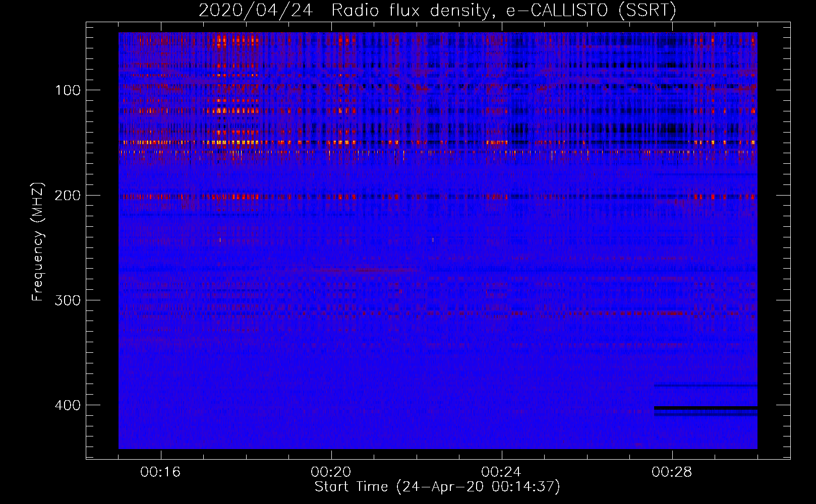The image size is (816, 504).
Task: Click the 00:16 time tick label
Action: pos(160,472)
